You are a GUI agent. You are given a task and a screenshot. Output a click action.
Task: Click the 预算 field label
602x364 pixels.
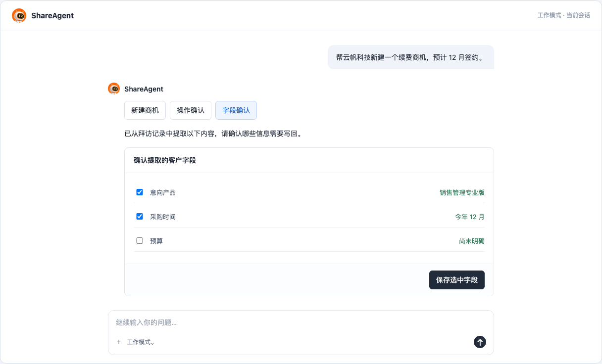pos(156,241)
